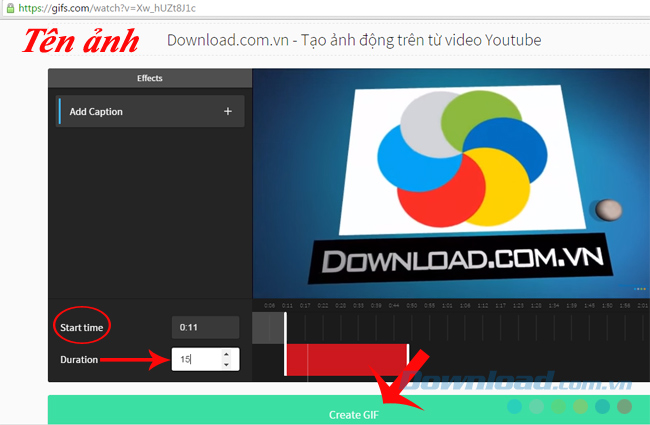Click the 1:01 timeline marker
Screen dimensions: 650x425
447,306
